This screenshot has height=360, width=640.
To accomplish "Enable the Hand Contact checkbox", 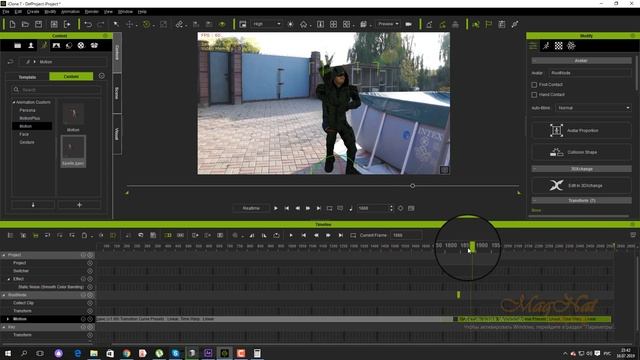I will point(534,95).
